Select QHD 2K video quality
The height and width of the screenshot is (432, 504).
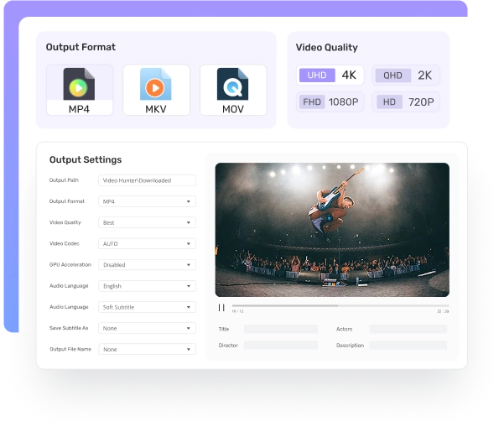pyautogui.click(x=406, y=75)
